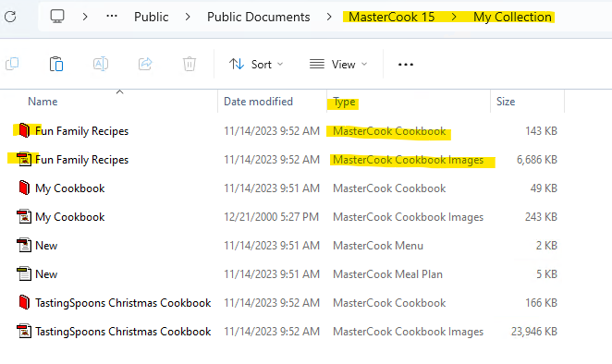This screenshot has height=364, width=612.
Task: Select Fun Family Recipes cookbook images icon
Action: click(24, 159)
